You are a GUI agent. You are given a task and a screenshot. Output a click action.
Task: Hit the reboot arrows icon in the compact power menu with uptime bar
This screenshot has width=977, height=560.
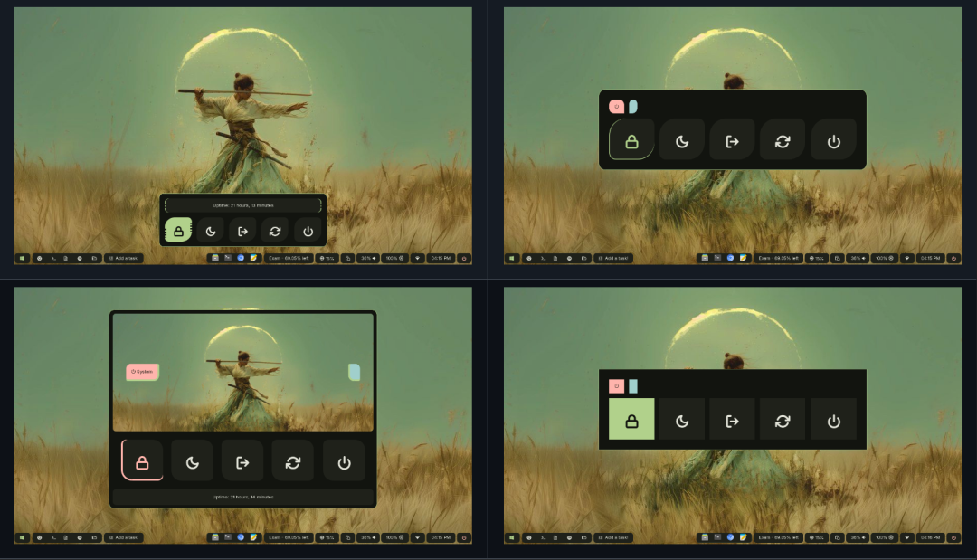tap(275, 231)
